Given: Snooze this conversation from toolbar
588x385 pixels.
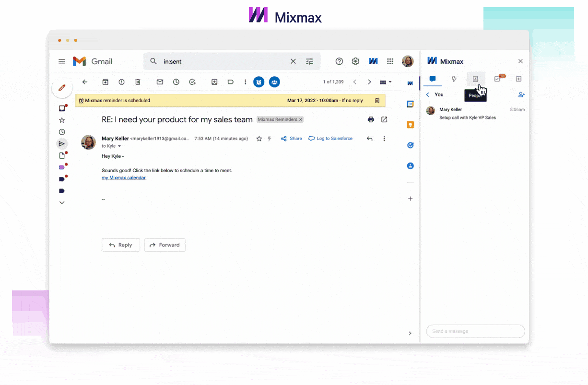Looking at the screenshot, I should (176, 82).
